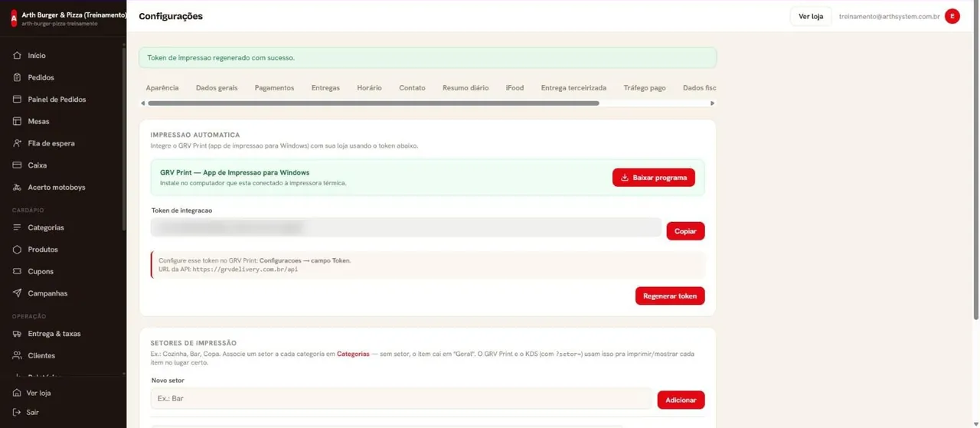Image resolution: width=980 pixels, height=428 pixels.
Task: Switch to the Entregas tab
Action: coord(325,88)
